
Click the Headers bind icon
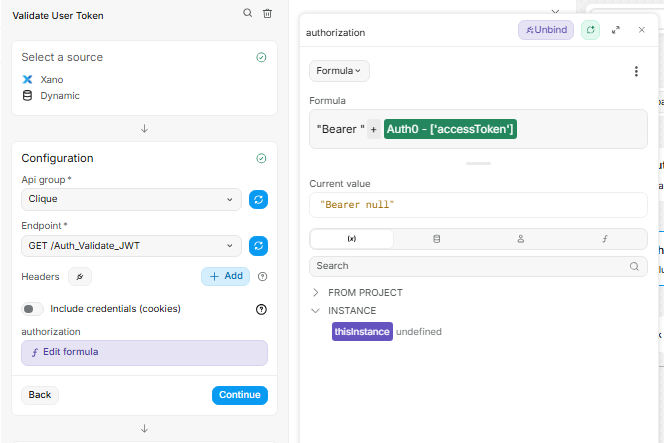(79, 276)
